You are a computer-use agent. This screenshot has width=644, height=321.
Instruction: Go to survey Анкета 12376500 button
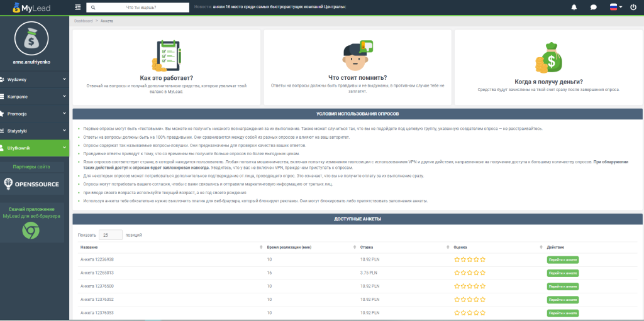[x=563, y=286]
